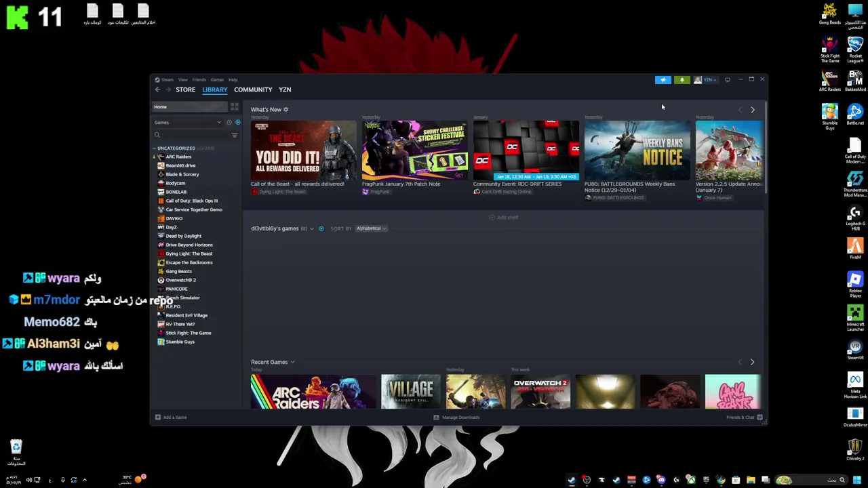
Task: Click CarX Drift Racing Online news tag
Action: (x=502, y=192)
